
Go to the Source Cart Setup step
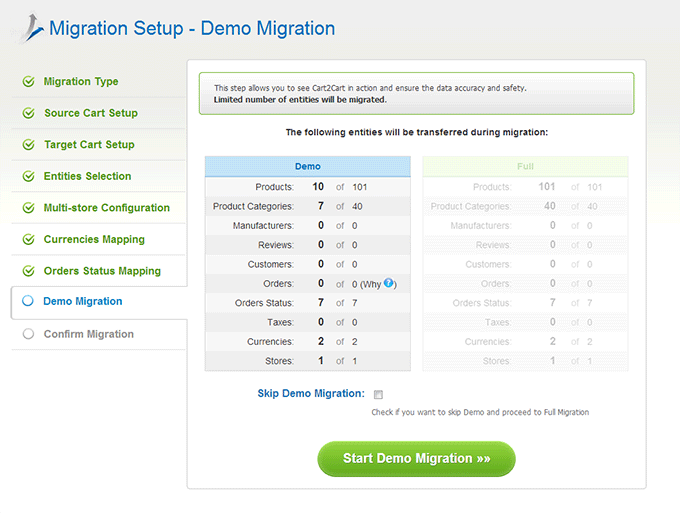[x=91, y=113]
